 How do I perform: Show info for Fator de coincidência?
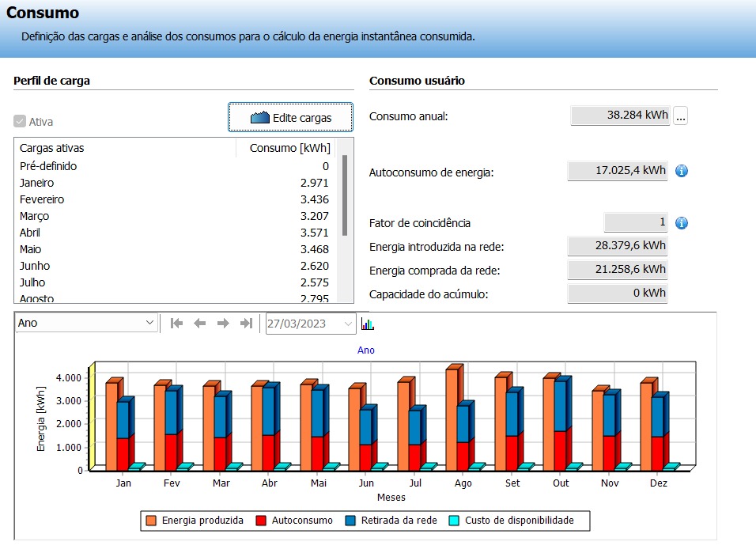681,223
